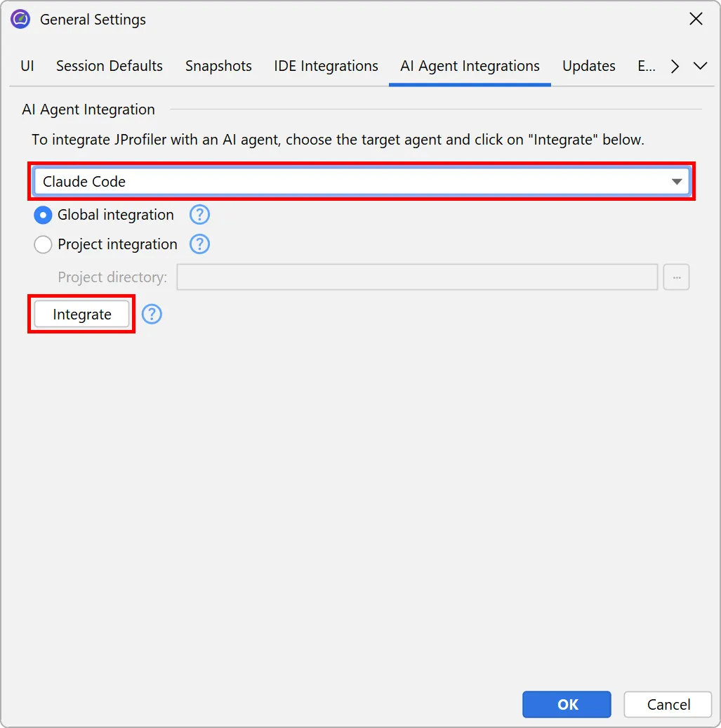721x728 pixels.
Task: Click the browse ellipsis for project directory
Action: [676, 277]
